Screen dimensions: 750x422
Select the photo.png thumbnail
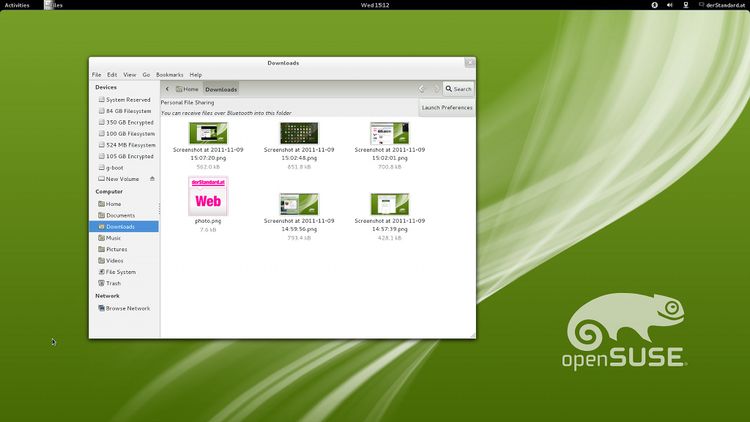point(208,197)
